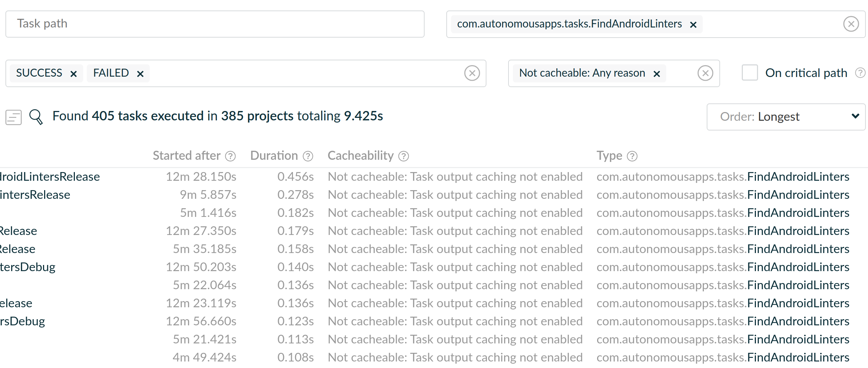The image size is (868, 368).
Task: Remove the Not cacheable: Any reason chip
Action: tap(657, 73)
